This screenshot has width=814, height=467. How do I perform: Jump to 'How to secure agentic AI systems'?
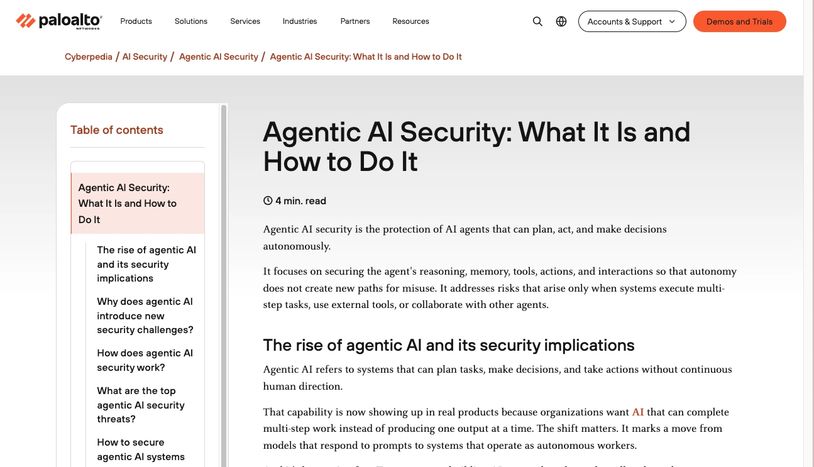[x=141, y=449]
